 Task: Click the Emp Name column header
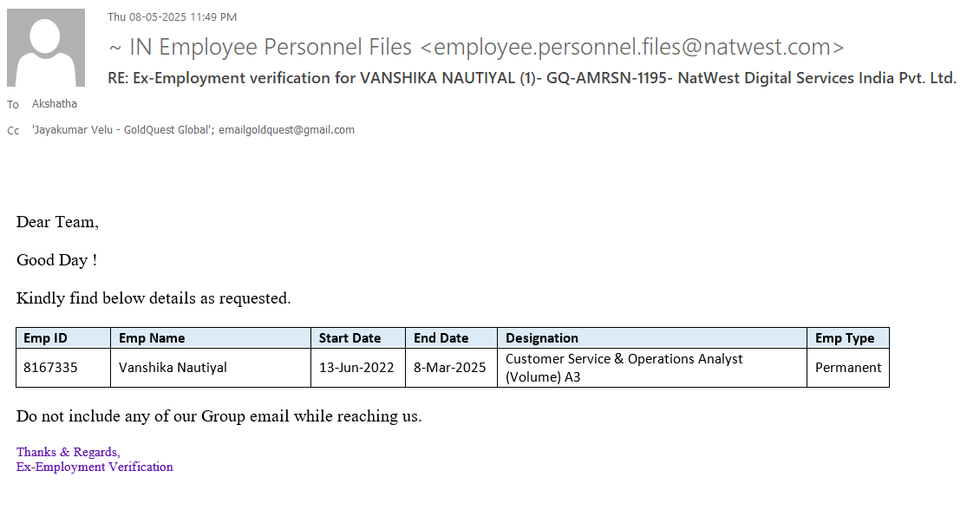pyautogui.click(x=152, y=338)
